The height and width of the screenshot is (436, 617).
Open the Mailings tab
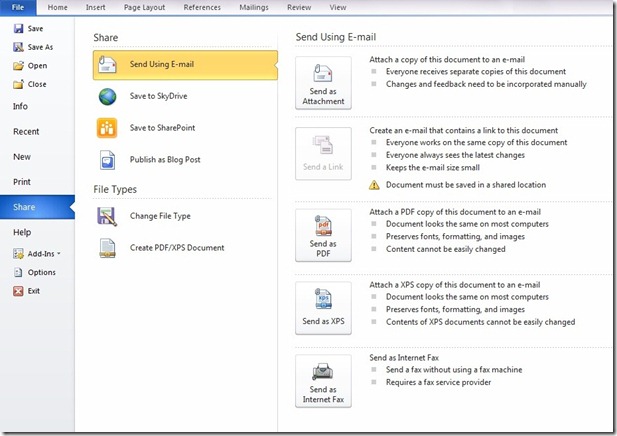click(x=254, y=7)
